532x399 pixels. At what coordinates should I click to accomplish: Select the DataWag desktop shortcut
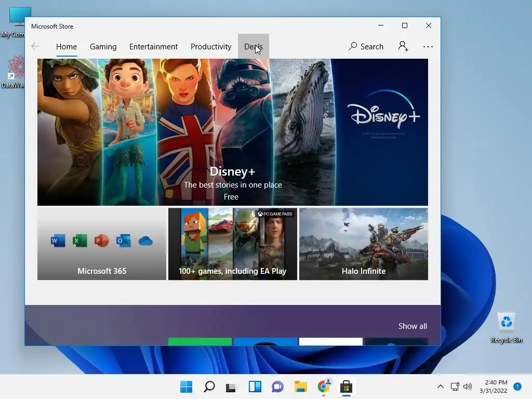[x=12, y=72]
